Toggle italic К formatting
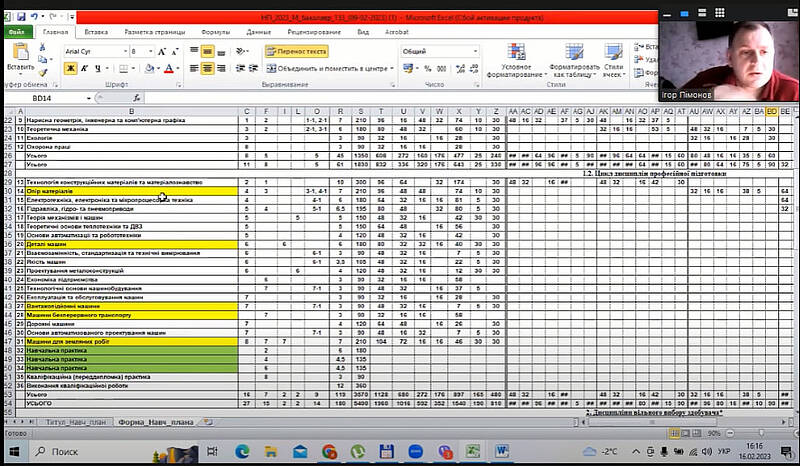This screenshot has height=466, width=800. tap(84, 68)
